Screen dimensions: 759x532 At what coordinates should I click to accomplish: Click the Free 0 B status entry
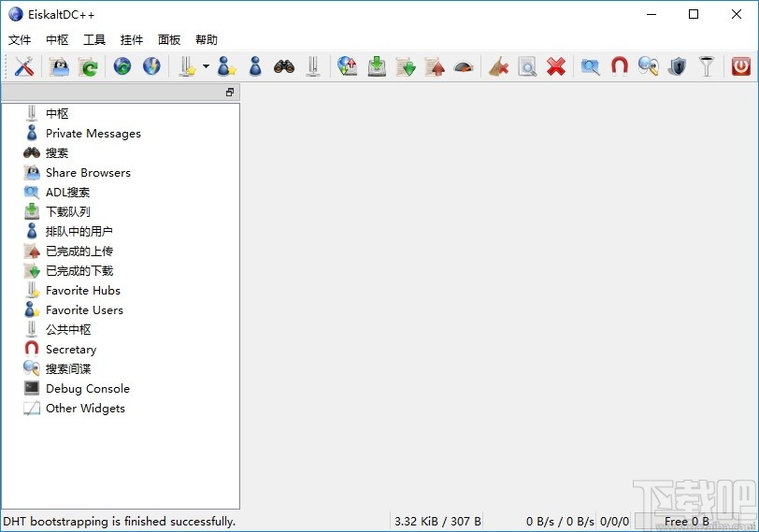686,522
